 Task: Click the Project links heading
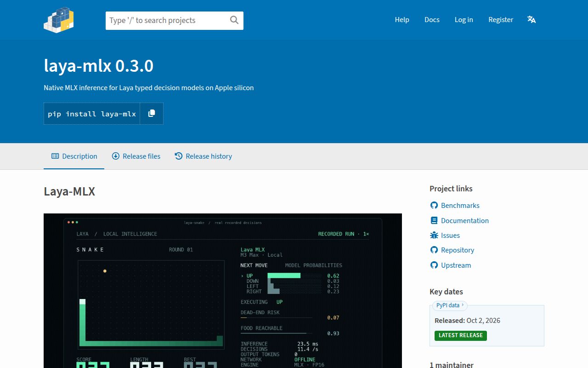(451, 189)
